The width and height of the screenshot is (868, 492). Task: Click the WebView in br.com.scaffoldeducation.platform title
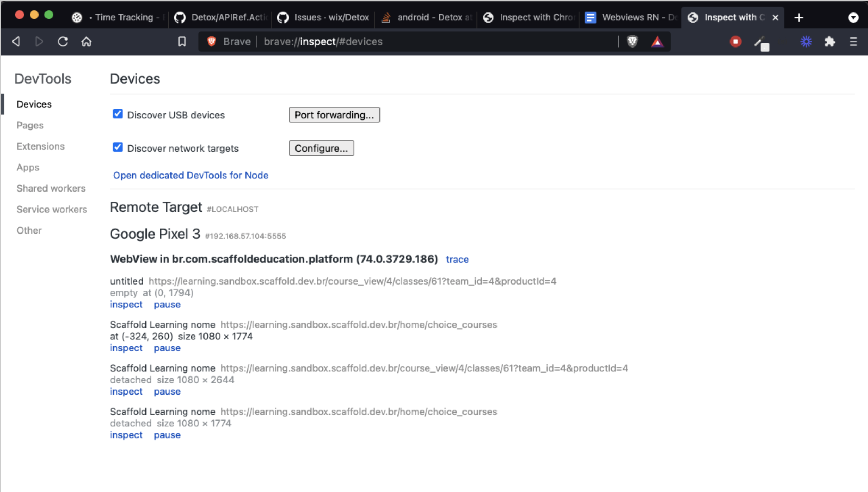point(274,259)
